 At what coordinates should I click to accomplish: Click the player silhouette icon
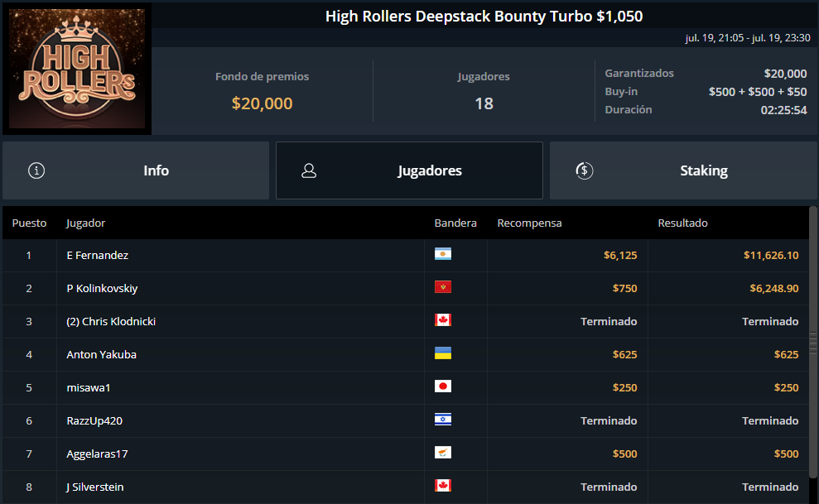(x=309, y=170)
